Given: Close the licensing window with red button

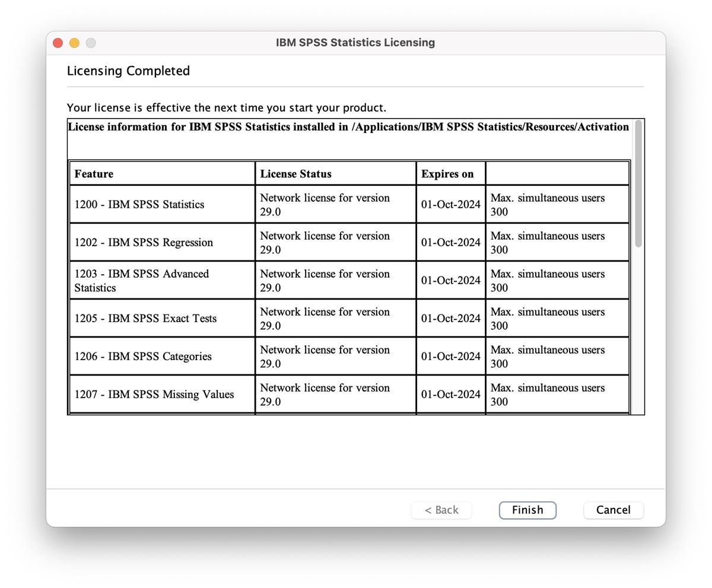Looking at the screenshot, I should (x=58, y=43).
